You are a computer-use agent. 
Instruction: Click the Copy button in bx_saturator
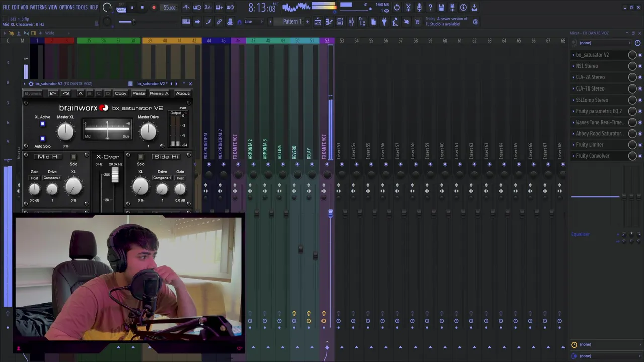click(x=121, y=93)
